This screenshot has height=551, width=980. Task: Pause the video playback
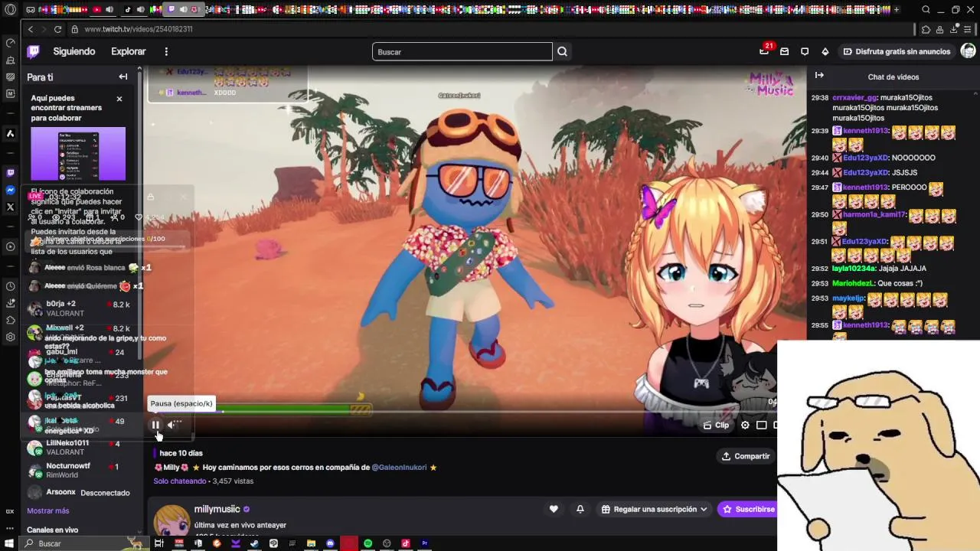[155, 425]
